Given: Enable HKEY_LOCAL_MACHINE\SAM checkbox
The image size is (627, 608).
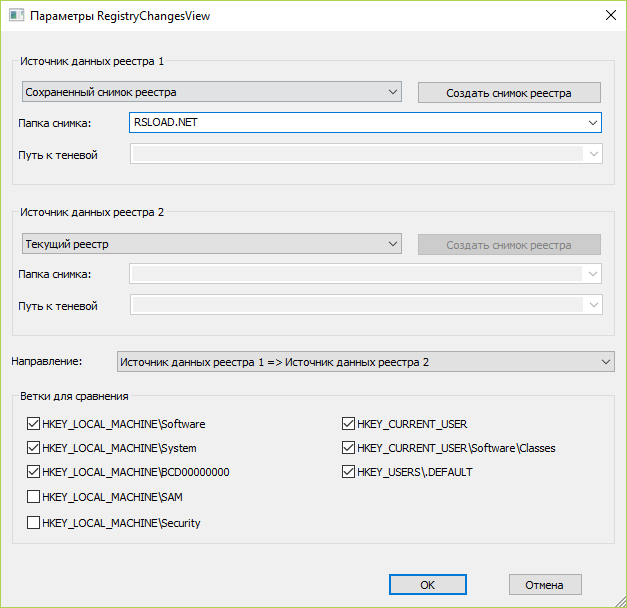Looking at the screenshot, I should coord(34,497).
